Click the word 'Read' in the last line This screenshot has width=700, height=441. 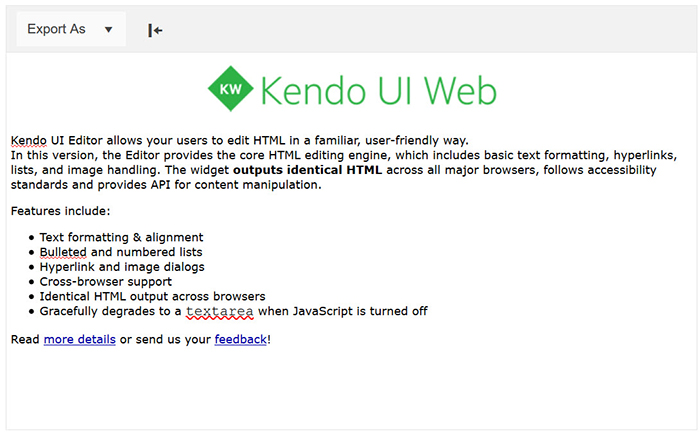(25, 340)
